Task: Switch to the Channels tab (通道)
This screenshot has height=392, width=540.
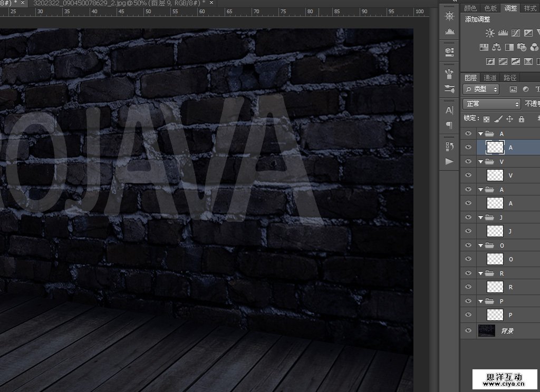Action: (490, 77)
